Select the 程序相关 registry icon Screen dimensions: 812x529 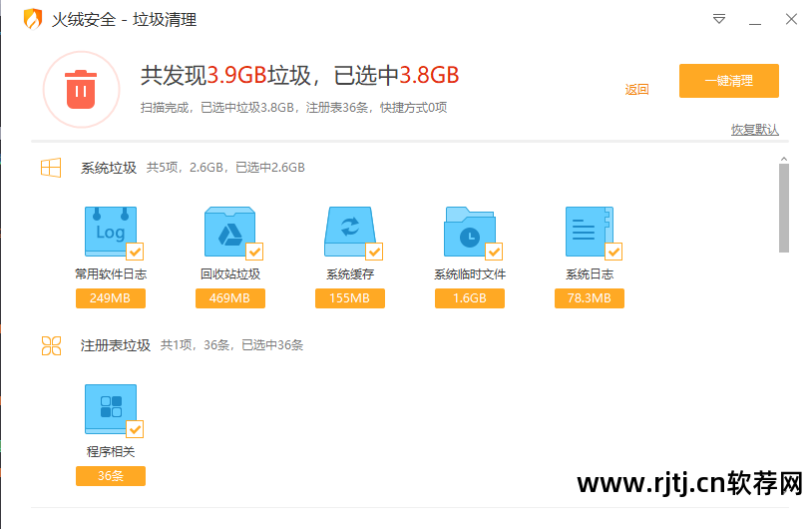(111, 409)
